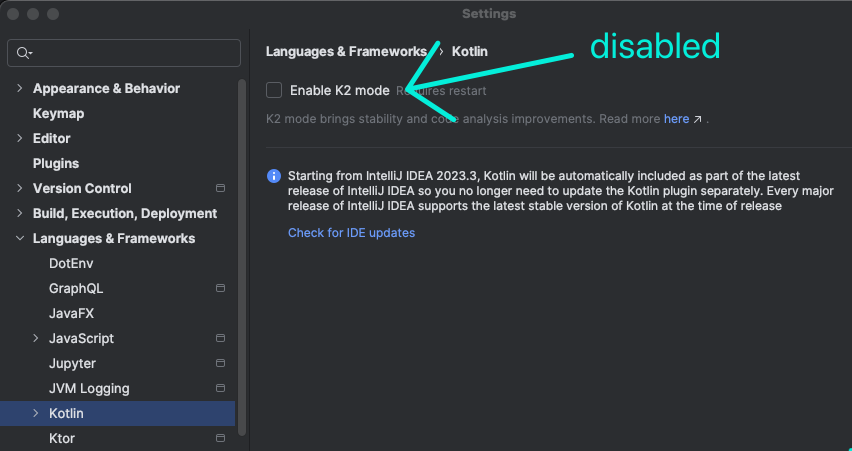Click the search icon in settings search

[x=24, y=53]
